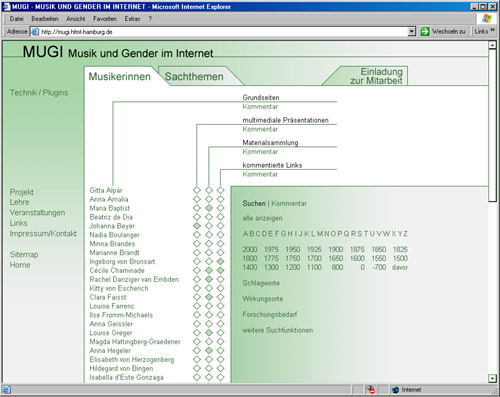The image size is (500, 397).
Task: Select the Musikerinnen tab
Action: click(120, 76)
